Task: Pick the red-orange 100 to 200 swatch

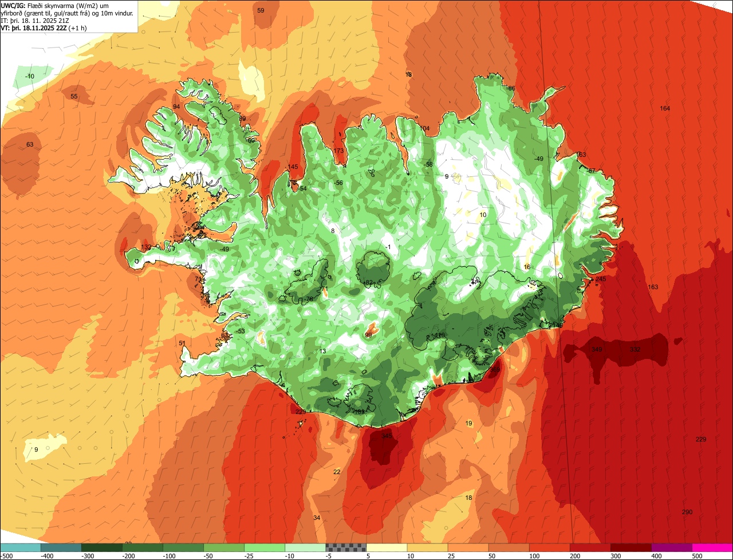Action: coord(549,547)
